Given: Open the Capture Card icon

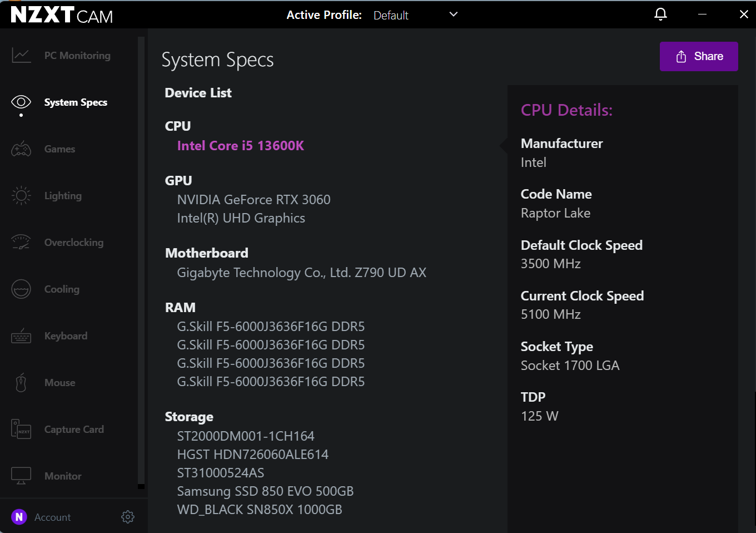Looking at the screenshot, I should 21,430.
